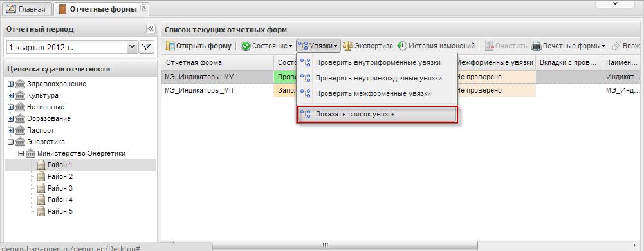Choose Проверить внутривкладочные увязки
The height and width of the screenshot is (251, 644).
[376, 78]
